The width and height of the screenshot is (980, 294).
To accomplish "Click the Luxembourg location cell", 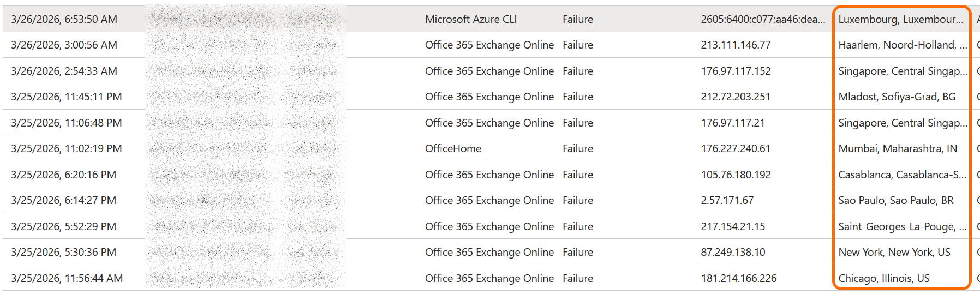I will 900,19.
